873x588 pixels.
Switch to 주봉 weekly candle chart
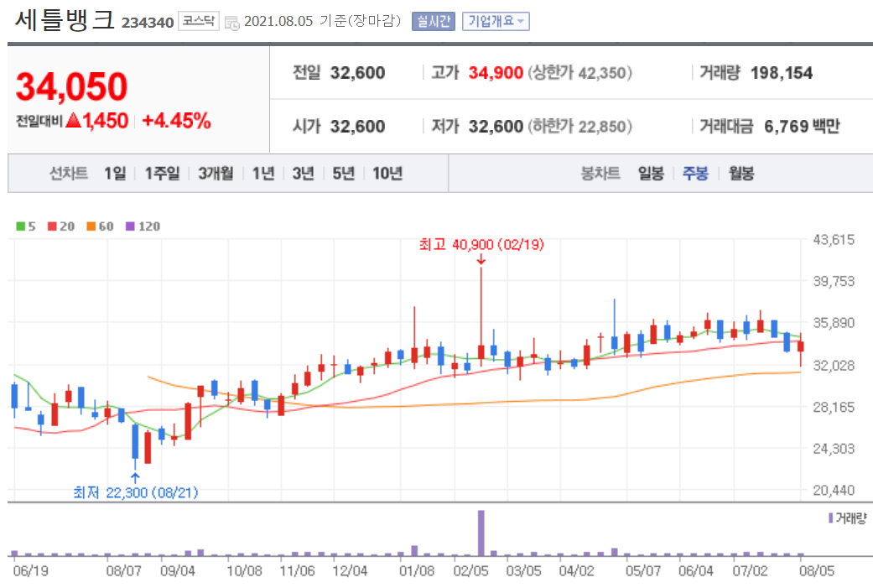695,174
